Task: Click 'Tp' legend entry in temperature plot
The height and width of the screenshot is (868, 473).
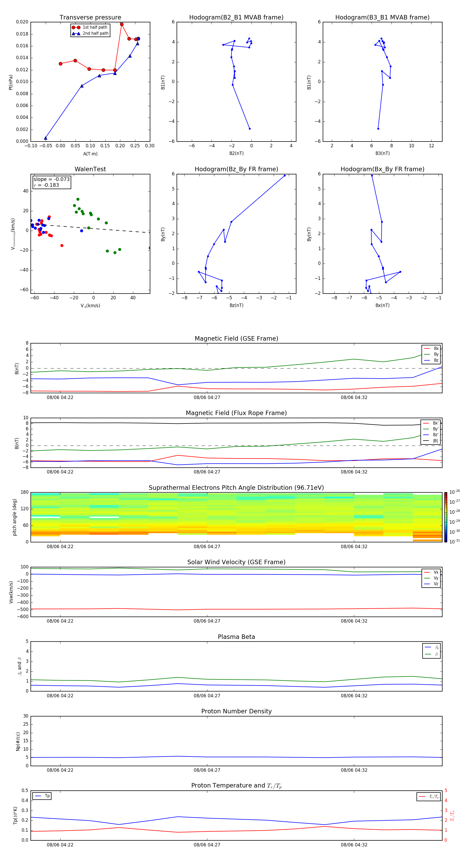Action: coord(42,796)
